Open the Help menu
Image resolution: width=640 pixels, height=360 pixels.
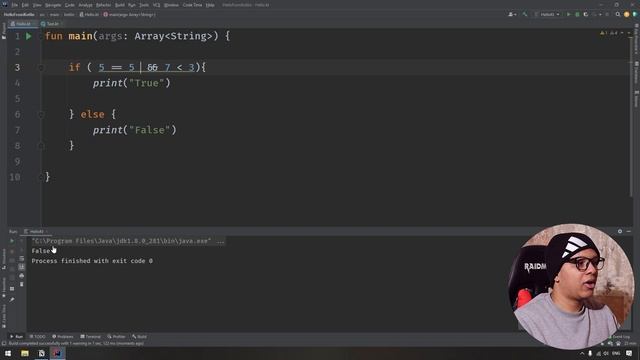click(x=210, y=5)
